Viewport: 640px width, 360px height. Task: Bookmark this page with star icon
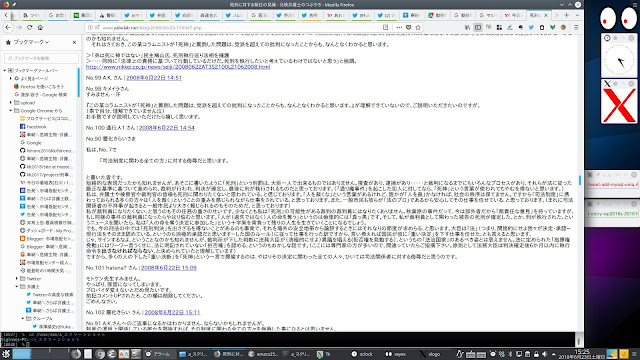(x=418, y=27)
